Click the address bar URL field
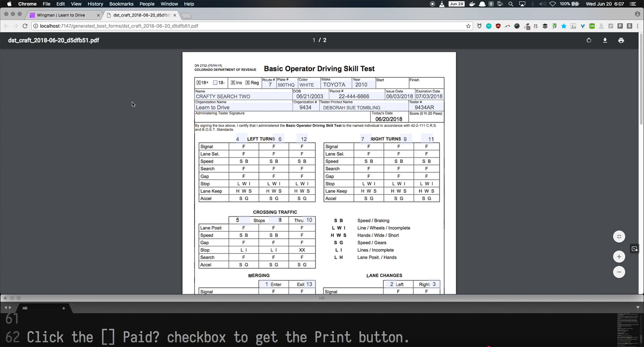The image size is (644, 347). tap(235, 26)
